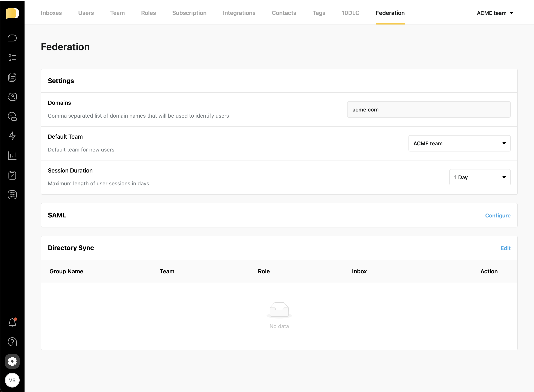This screenshot has width=534, height=392.
Task: Click the help question mark icon
Action: coord(12,342)
